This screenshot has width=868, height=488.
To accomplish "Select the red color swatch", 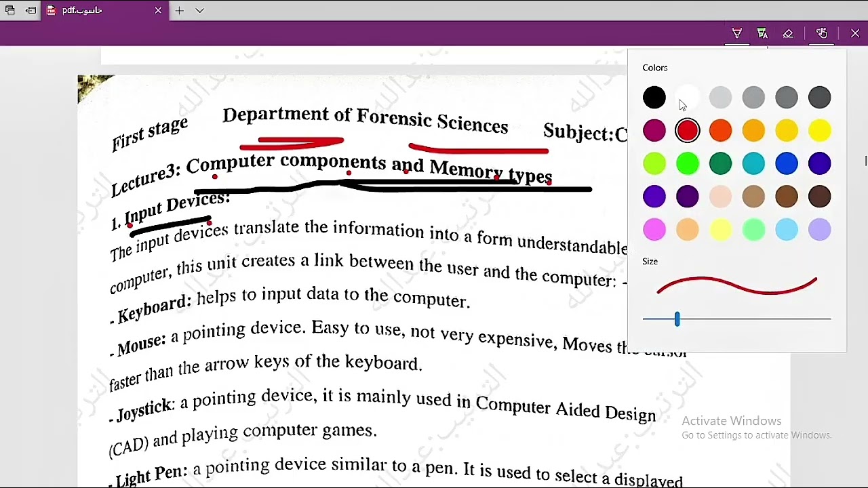I will click(688, 131).
